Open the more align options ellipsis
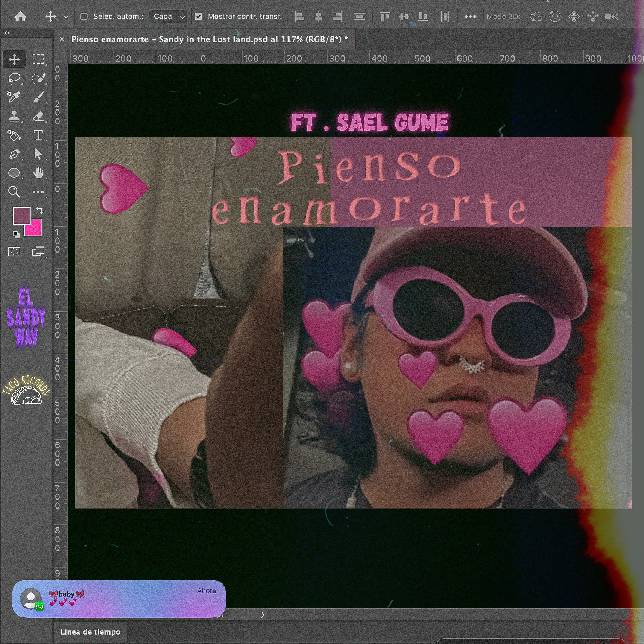644x644 pixels. click(x=470, y=16)
